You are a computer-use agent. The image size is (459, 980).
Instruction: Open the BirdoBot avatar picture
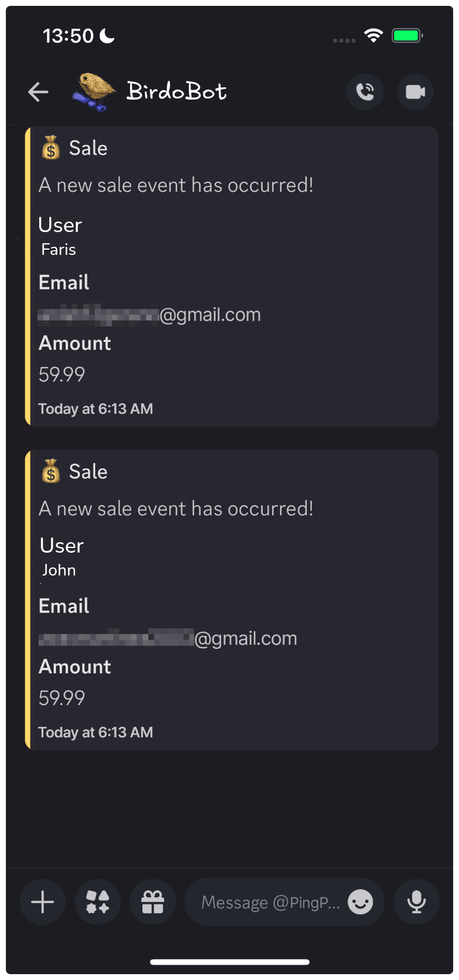point(94,92)
